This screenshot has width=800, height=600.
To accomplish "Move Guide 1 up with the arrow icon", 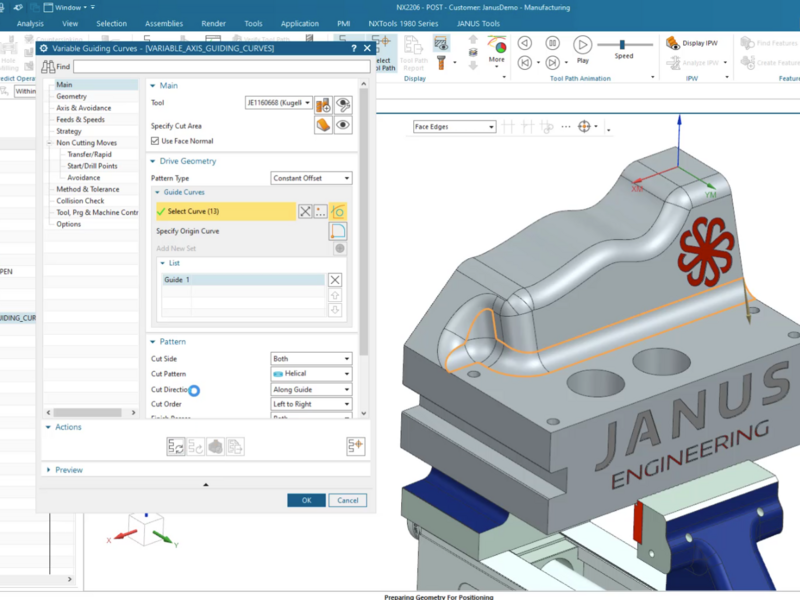I will [335, 295].
